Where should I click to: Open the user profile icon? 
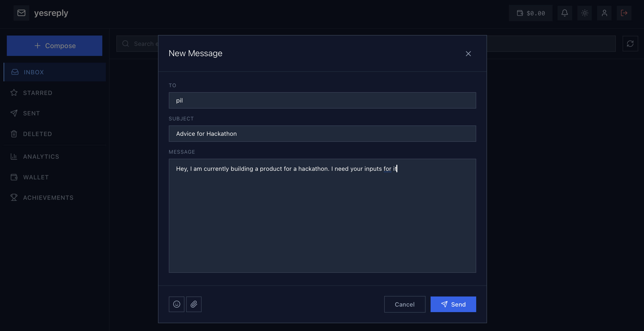(604, 13)
